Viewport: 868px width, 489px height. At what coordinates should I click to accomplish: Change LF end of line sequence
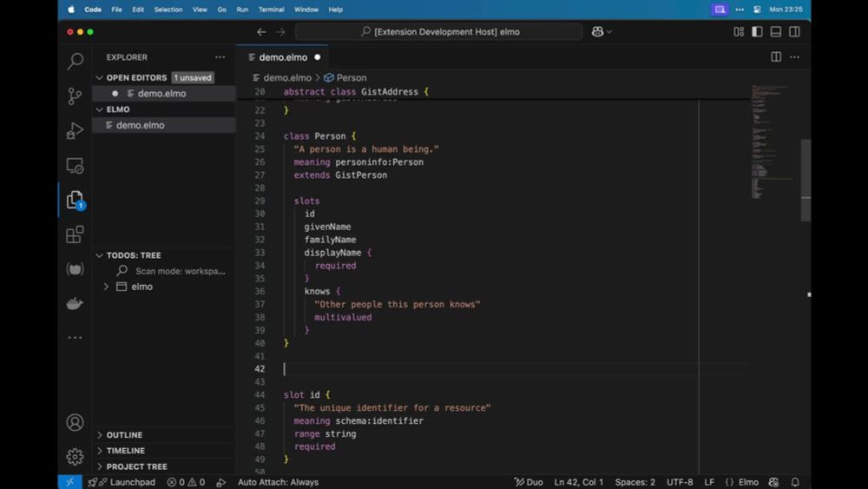click(709, 482)
